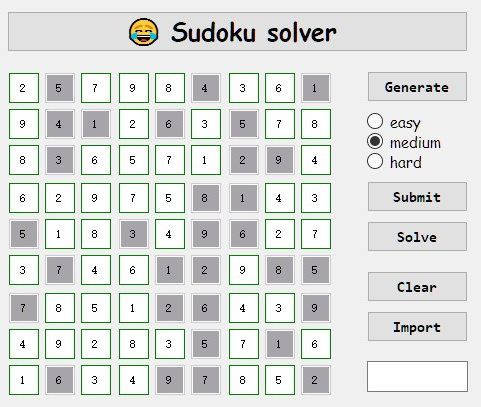Image resolution: width=481 pixels, height=407 pixels.
Task: Open the Import option
Action: [417, 327]
